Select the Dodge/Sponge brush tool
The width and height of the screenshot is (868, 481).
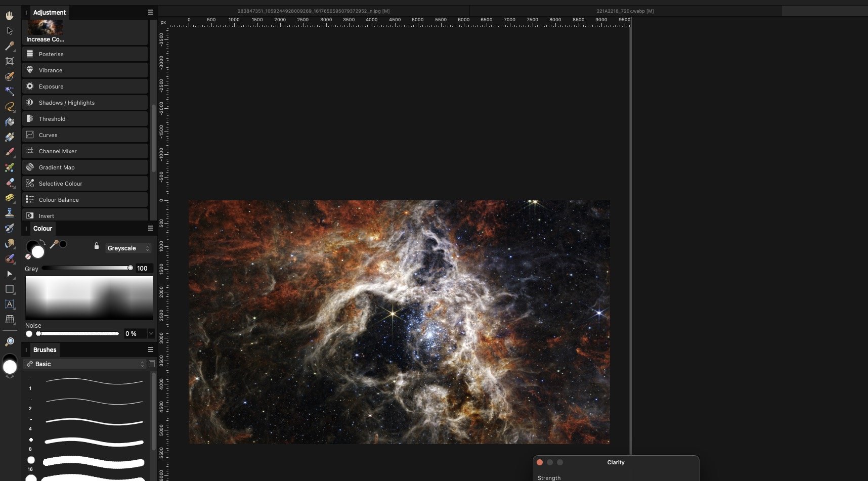click(10, 198)
